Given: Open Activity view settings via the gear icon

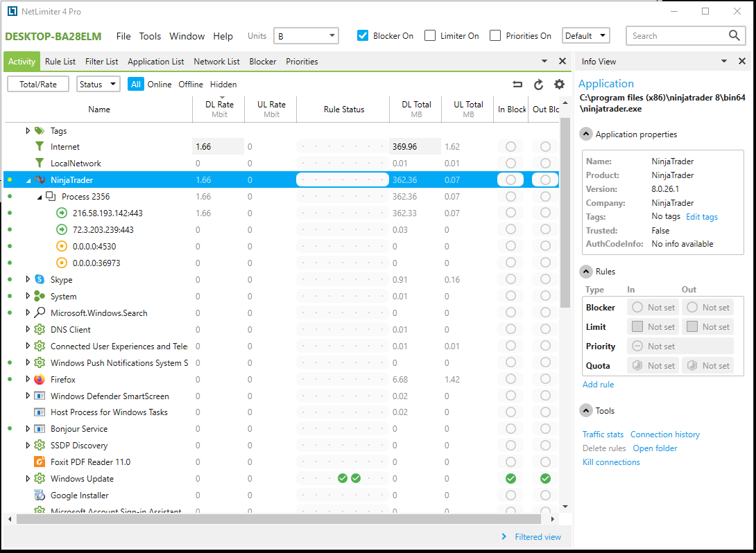Looking at the screenshot, I should (x=559, y=85).
